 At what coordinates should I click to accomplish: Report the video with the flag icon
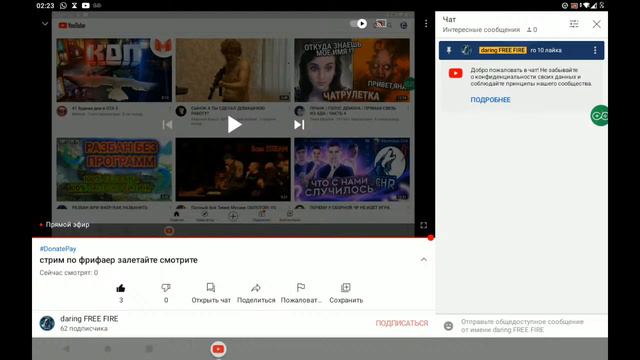(301, 288)
